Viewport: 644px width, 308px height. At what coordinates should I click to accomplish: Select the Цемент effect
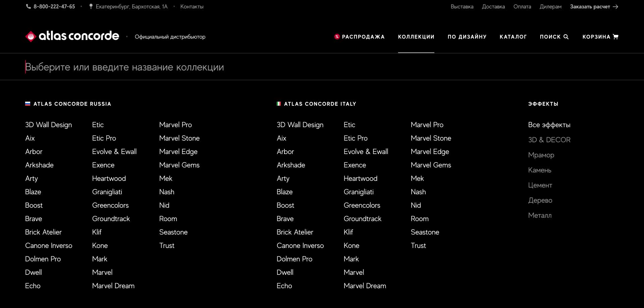click(540, 185)
